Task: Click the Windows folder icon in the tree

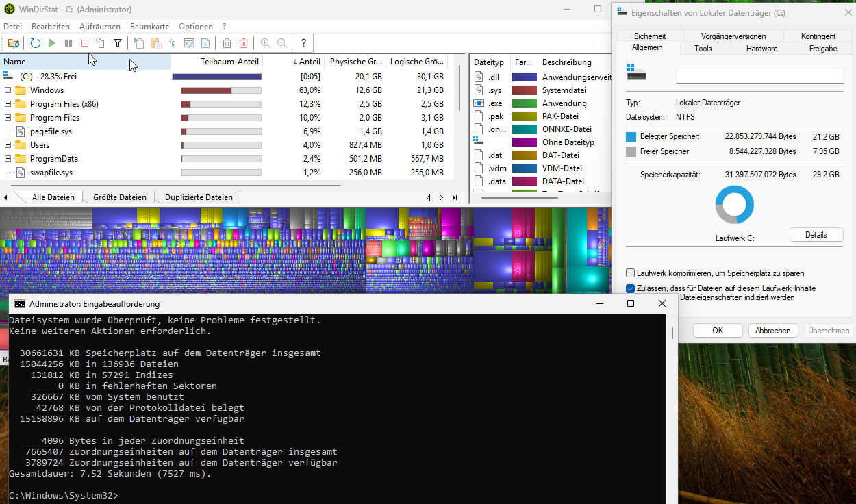Action: tap(21, 90)
